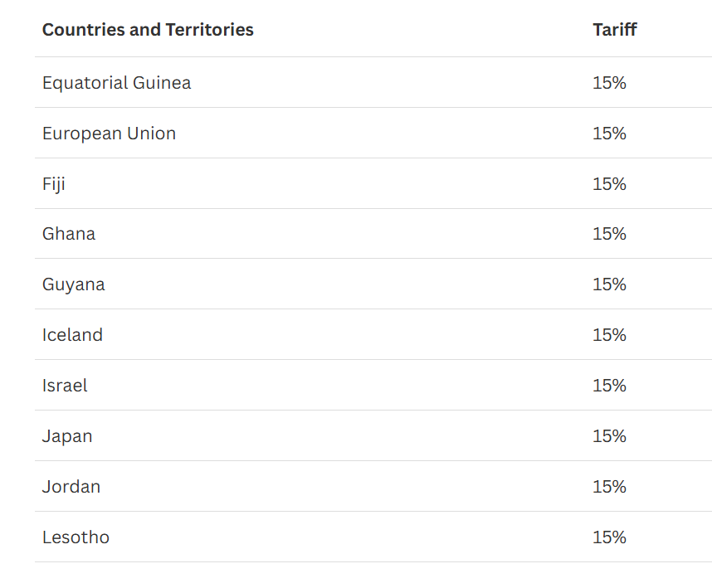Select the European Union tariff value

[609, 134]
